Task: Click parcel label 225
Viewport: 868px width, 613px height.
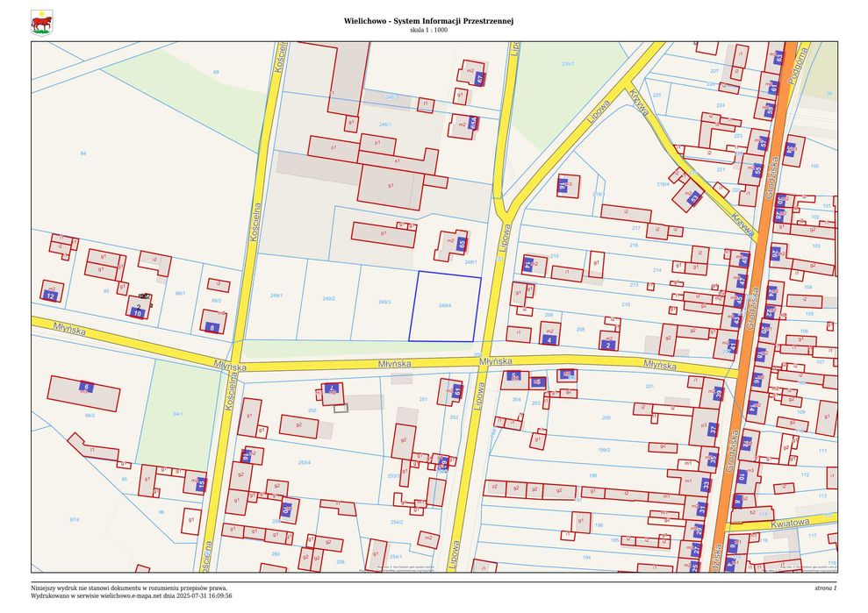Action: tap(656, 96)
